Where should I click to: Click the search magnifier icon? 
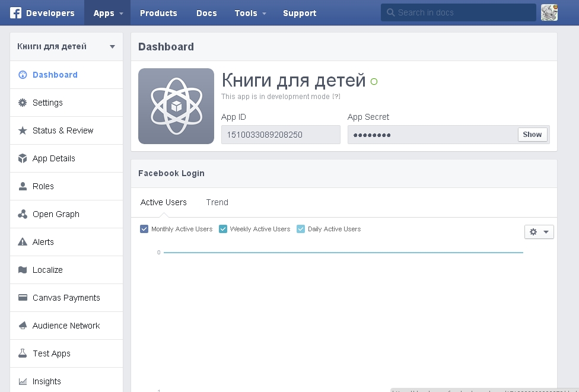tap(390, 12)
